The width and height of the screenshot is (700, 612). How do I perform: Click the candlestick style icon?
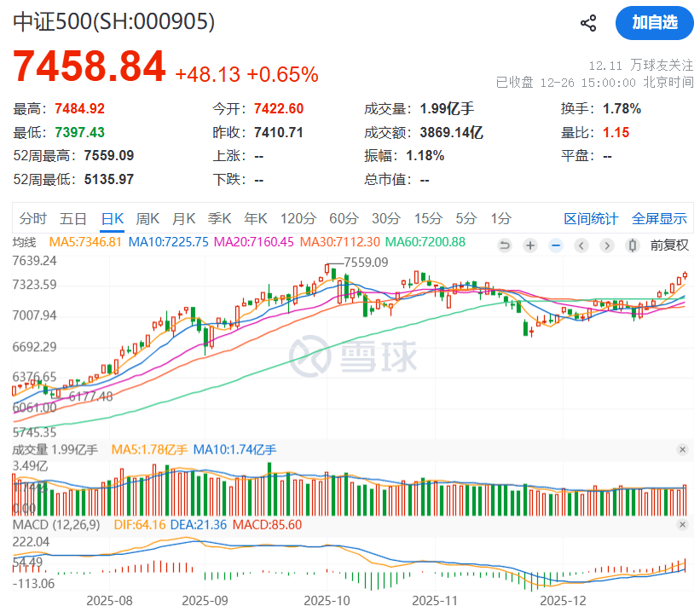(632, 245)
